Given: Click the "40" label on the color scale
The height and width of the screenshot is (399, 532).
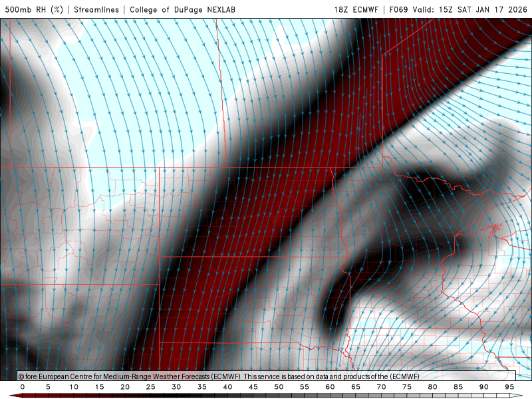Looking at the screenshot, I should 227,387.
